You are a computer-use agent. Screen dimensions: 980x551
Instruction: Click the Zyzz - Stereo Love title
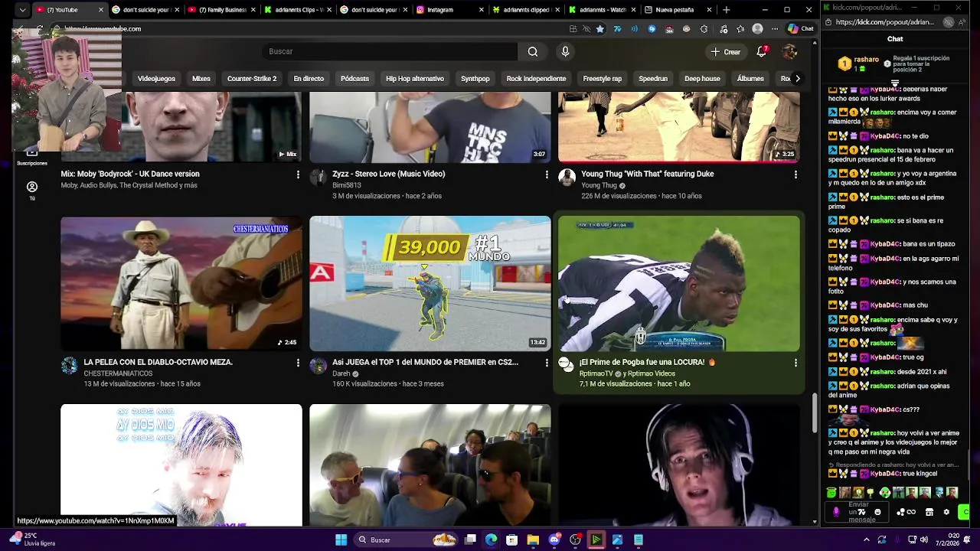(x=388, y=174)
